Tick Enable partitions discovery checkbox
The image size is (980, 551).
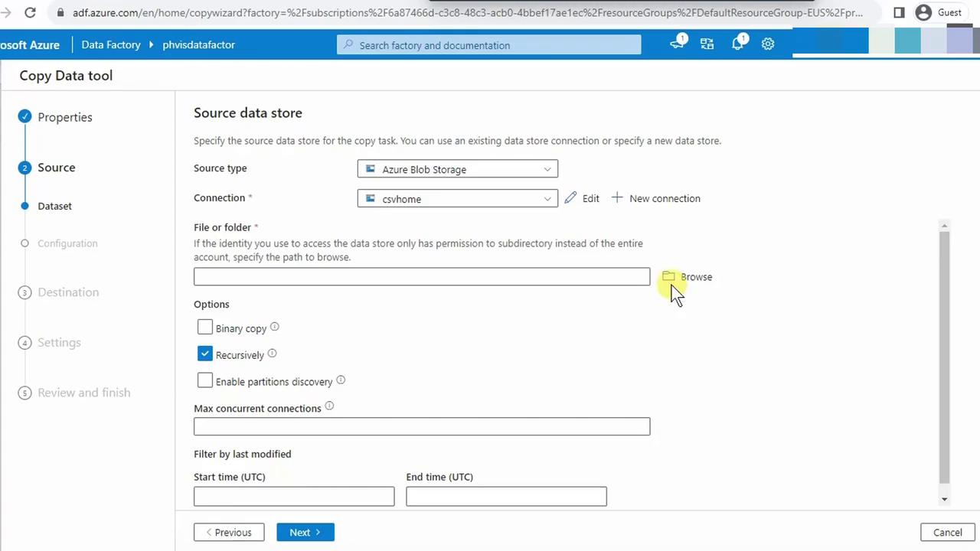pos(204,380)
